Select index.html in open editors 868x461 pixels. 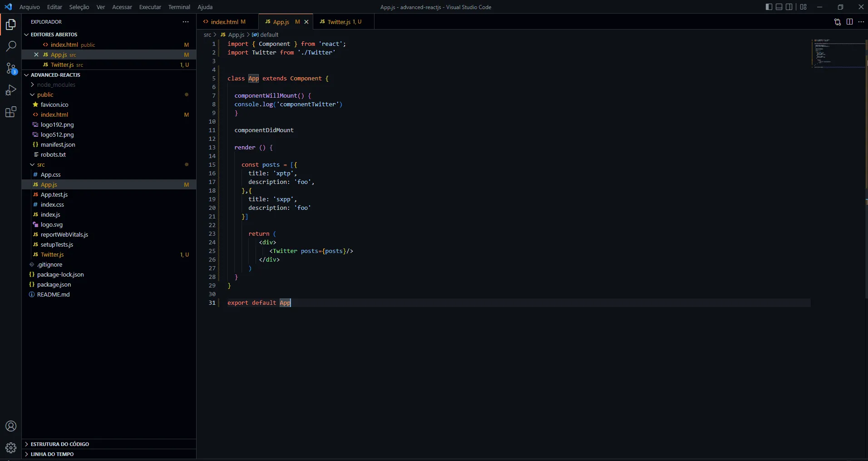coord(109,45)
